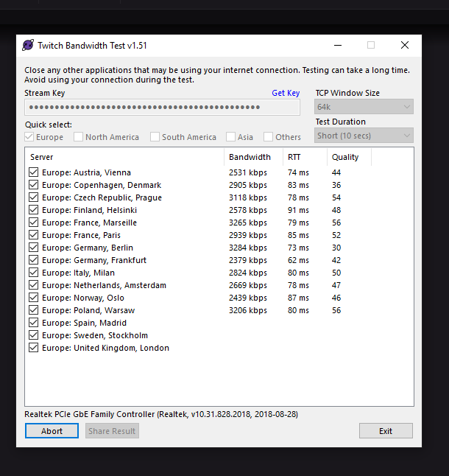Select the Europe: Austria, Vienna row text
The image size is (449, 476).
click(x=86, y=172)
